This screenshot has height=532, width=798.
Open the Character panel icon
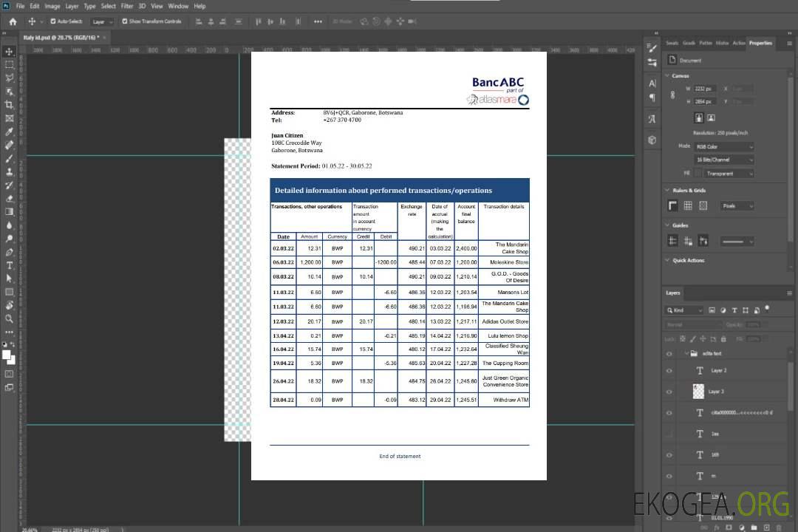652,83
